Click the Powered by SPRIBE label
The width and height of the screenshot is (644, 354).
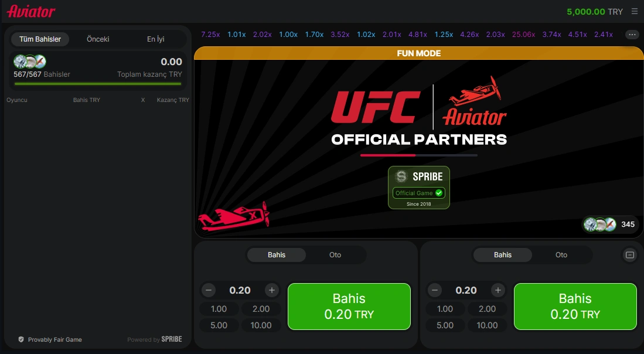coord(155,339)
